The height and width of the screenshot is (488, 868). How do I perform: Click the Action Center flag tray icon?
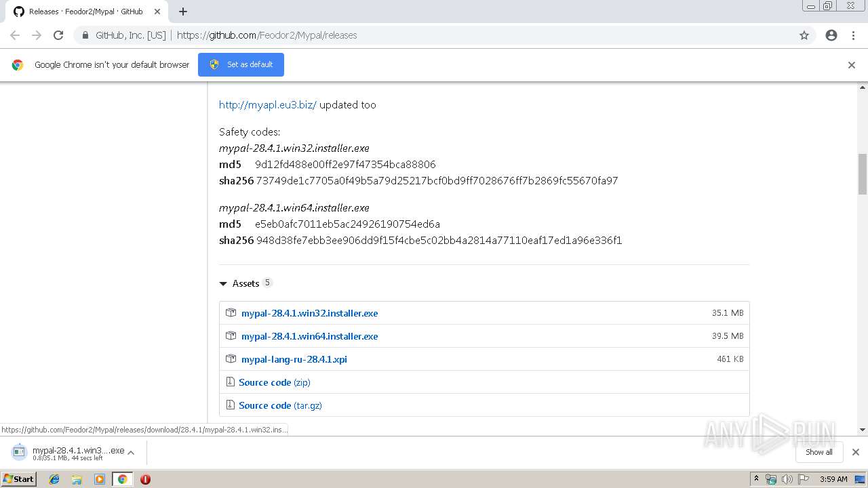click(x=803, y=479)
